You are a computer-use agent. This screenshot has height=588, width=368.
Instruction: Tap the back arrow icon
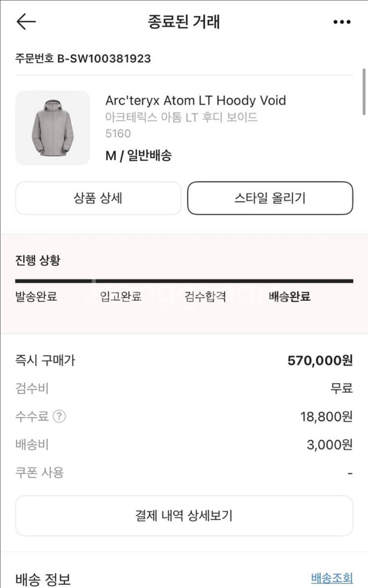pyautogui.click(x=26, y=22)
